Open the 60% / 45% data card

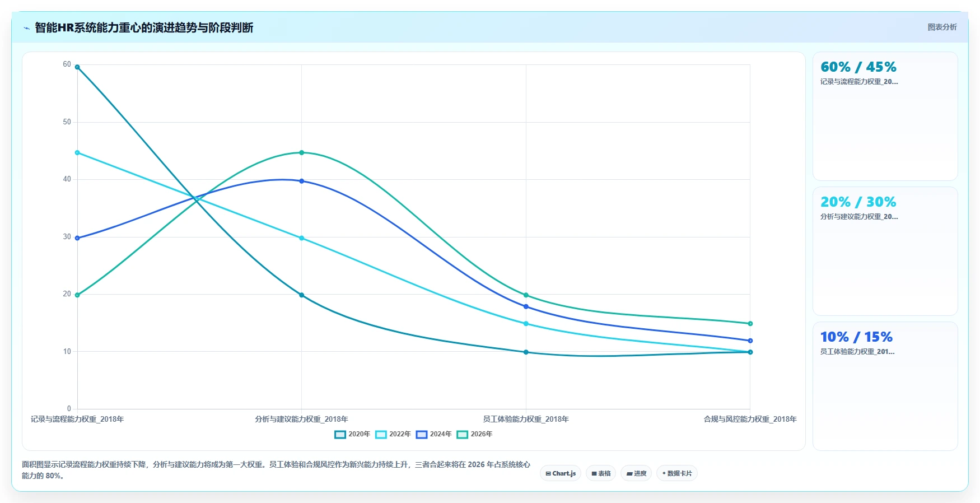click(885, 116)
